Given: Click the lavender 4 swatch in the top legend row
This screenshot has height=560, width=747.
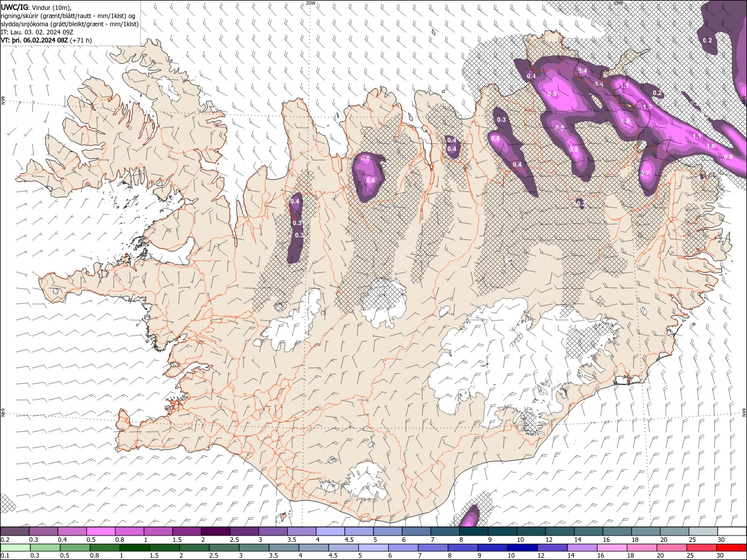Looking at the screenshot, I should pyautogui.click(x=330, y=531).
